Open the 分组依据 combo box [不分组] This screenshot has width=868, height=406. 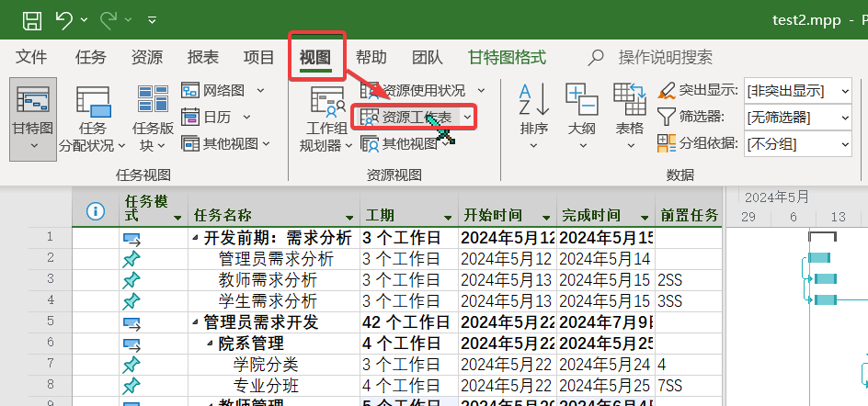click(x=798, y=144)
